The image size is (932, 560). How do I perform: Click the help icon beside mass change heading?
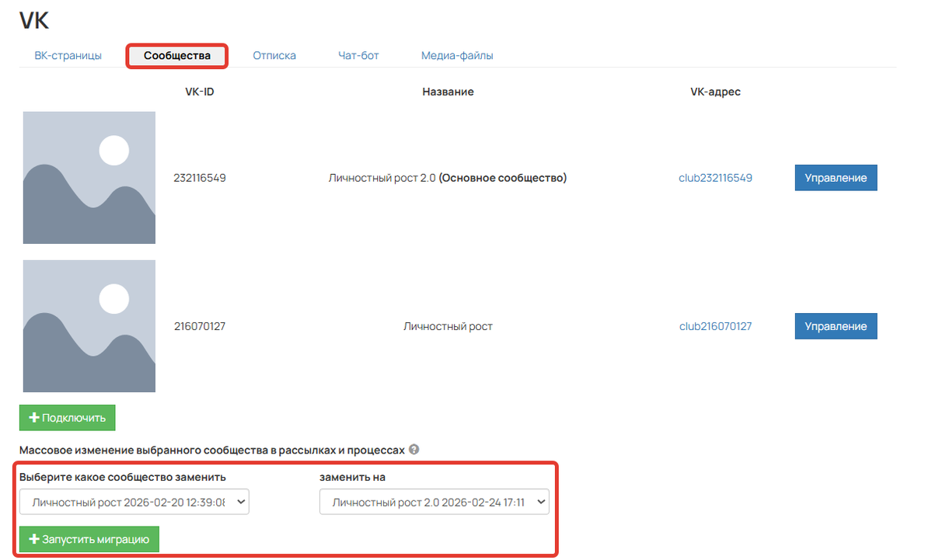[414, 450]
